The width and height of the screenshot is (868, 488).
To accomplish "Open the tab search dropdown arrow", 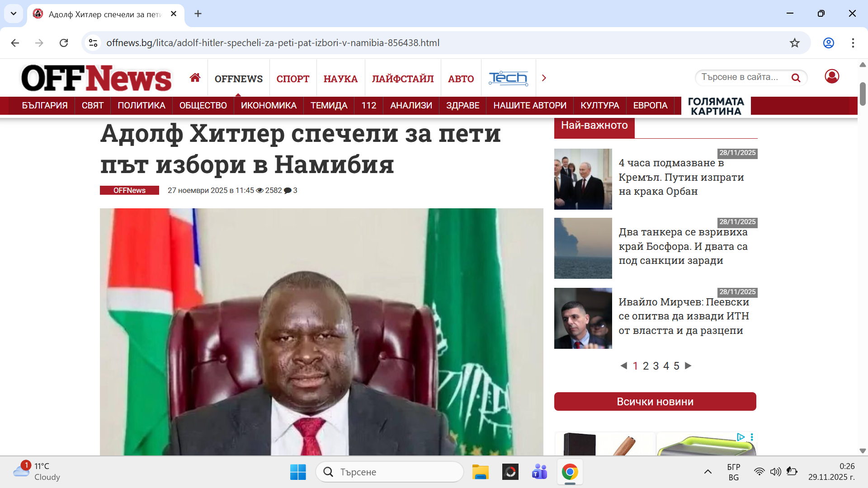I will (x=14, y=14).
